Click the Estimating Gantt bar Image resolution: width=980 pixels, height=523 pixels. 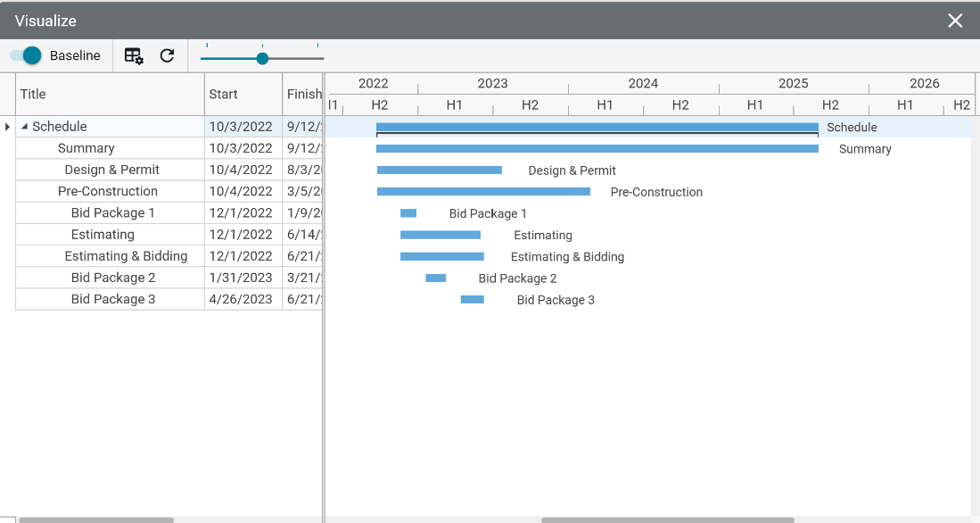(441, 235)
